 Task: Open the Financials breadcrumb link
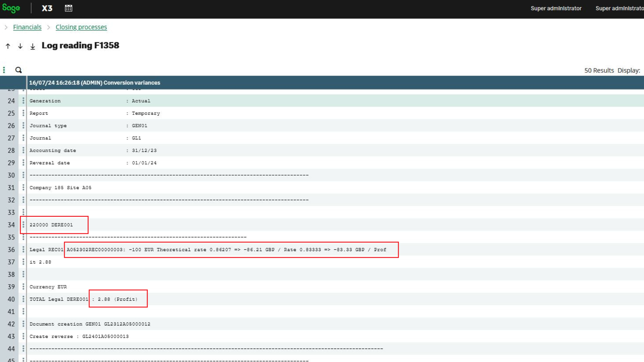tap(27, 27)
